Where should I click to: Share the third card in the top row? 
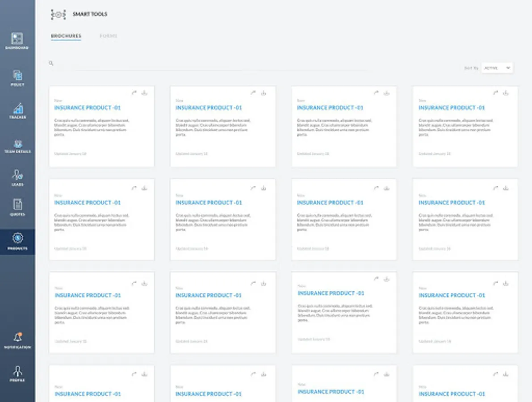point(376,92)
